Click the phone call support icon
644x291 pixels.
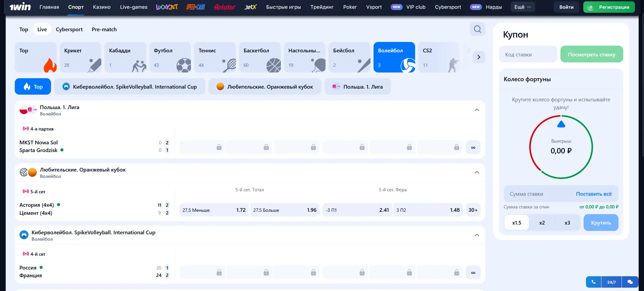(593, 282)
